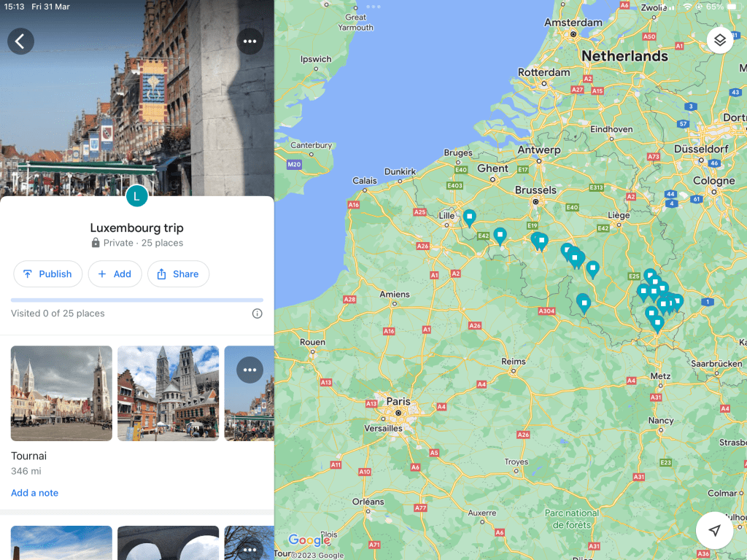Open first Tournai square photo
The width and height of the screenshot is (747, 560).
click(61, 393)
